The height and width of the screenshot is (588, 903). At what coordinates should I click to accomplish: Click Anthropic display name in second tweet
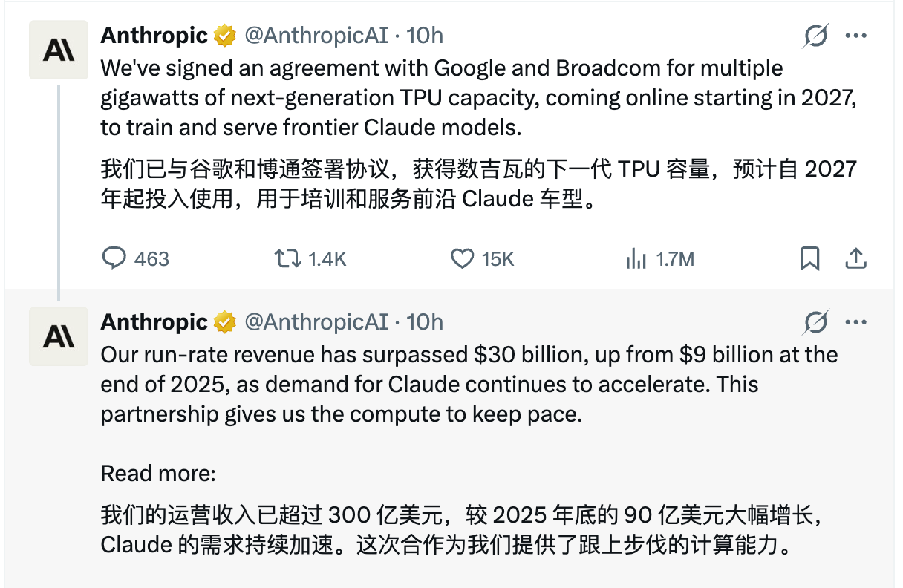(x=154, y=321)
